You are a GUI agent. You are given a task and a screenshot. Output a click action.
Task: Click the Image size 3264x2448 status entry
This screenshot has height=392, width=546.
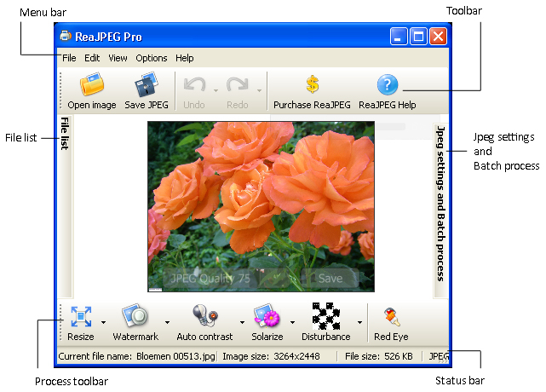[271, 356]
